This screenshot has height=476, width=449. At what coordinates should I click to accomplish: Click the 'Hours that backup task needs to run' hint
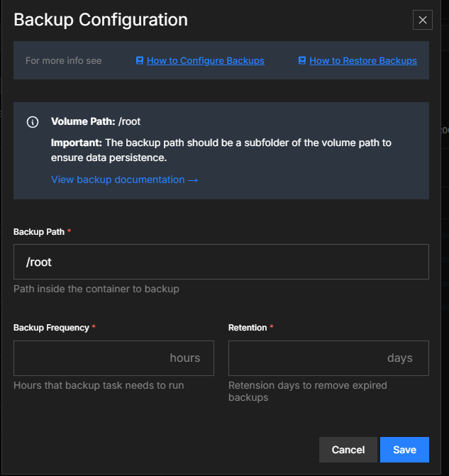99,385
